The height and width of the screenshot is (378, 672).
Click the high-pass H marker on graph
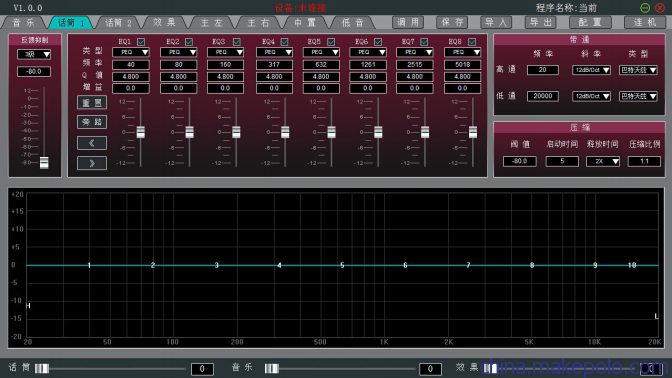[x=28, y=306]
